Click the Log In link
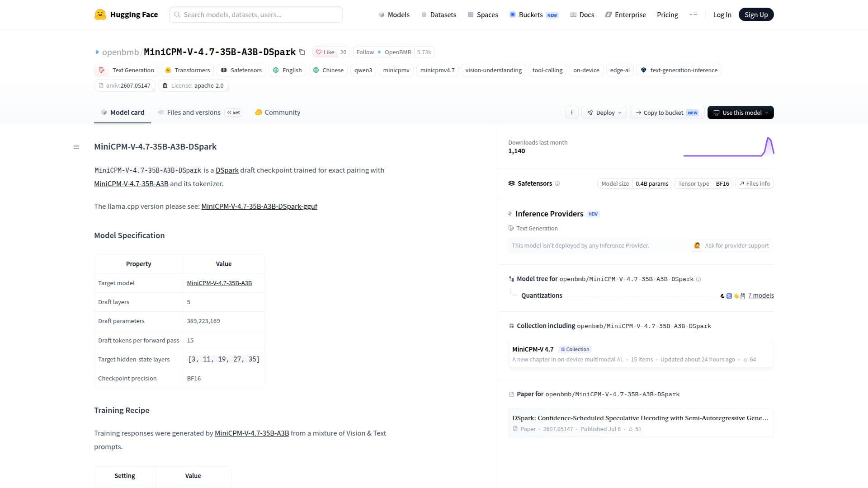The image size is (868, 488). tap(722, 14)
